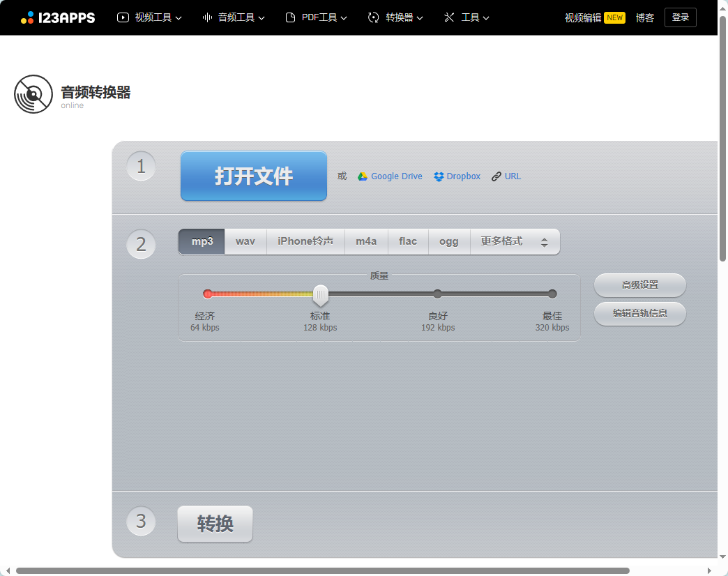Select the mp3 format tab
728x576 pixels.
coord(202,242)
